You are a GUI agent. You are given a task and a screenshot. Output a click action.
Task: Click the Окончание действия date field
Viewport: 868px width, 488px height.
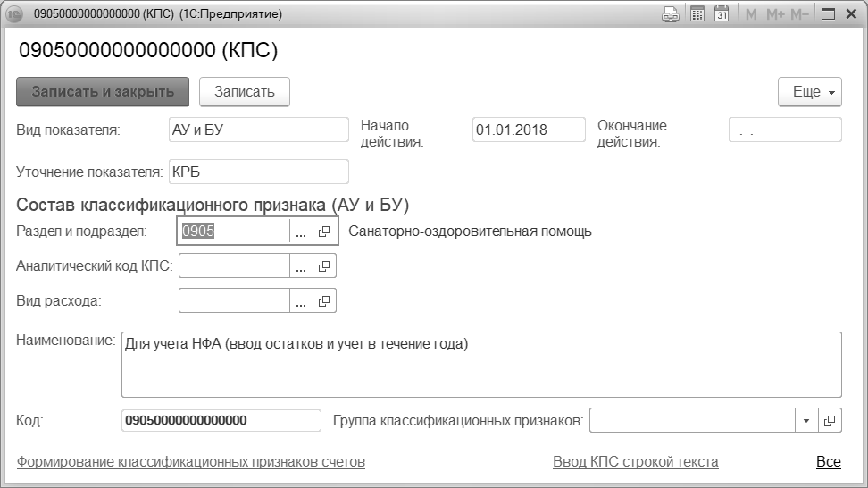pos(785,130)
